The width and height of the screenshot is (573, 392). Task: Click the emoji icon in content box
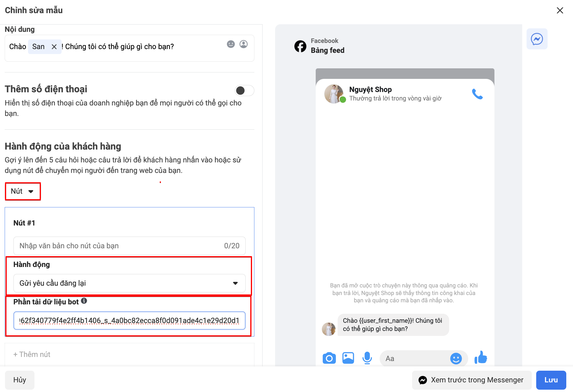(x=231, y=44)
